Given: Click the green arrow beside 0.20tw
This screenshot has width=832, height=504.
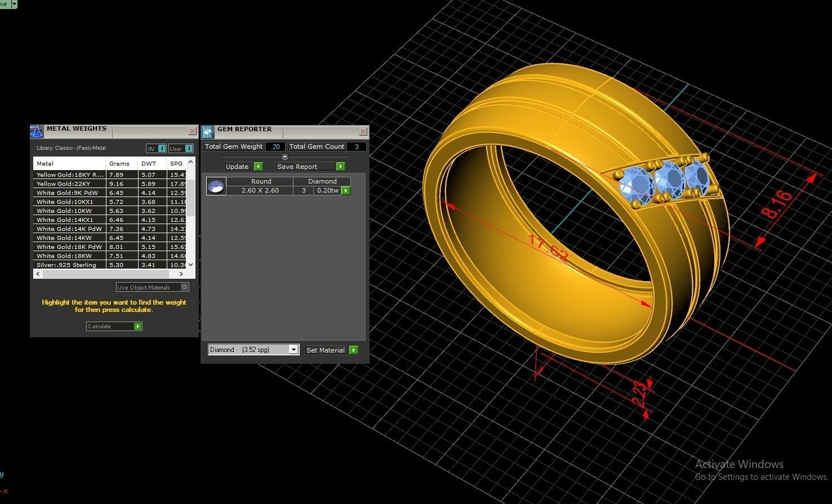Looking at the screenshot, I should (x=346, y=190).
